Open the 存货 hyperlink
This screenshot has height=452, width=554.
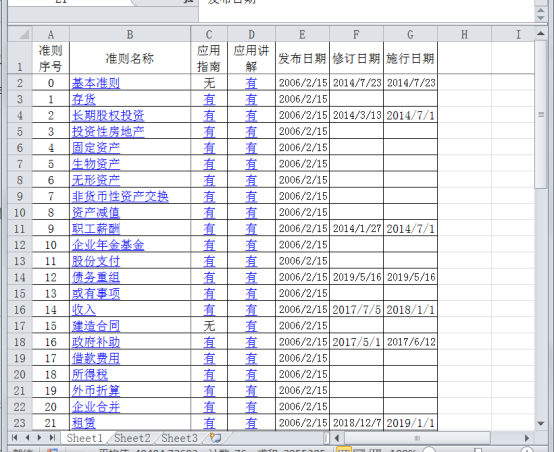[x=84, y=99]
